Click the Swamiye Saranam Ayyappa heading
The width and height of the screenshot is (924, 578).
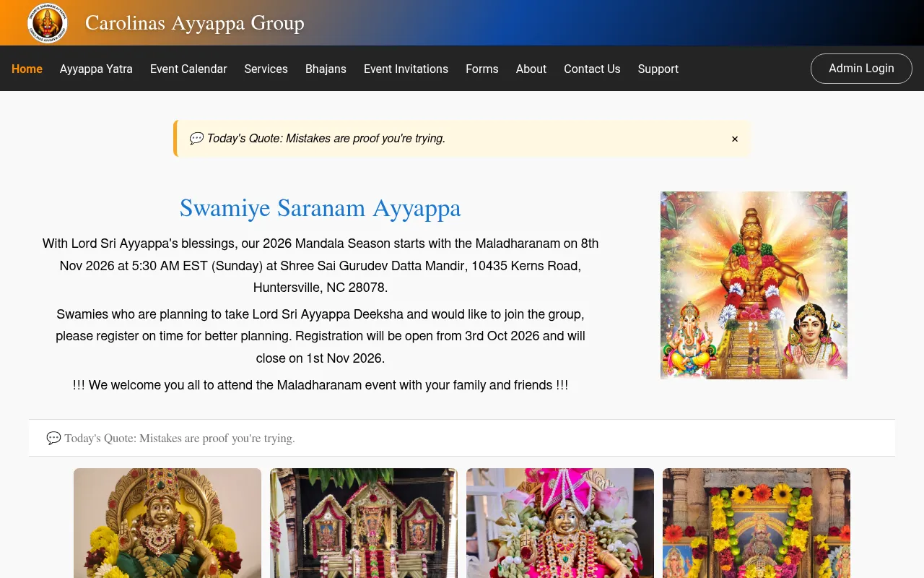coord(321,208)
